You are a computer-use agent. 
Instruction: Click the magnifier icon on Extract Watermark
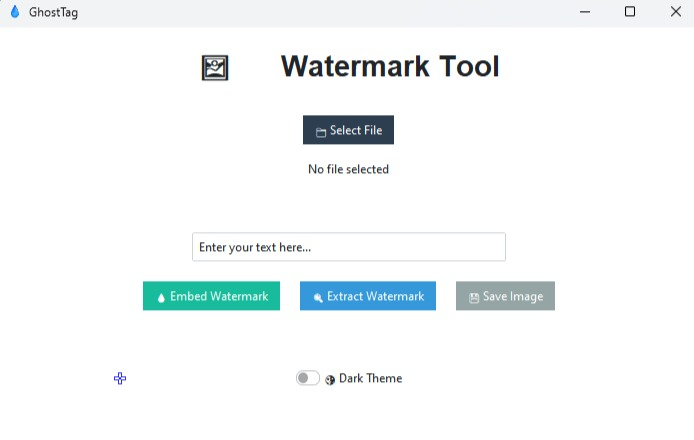(x=318, y=297)
